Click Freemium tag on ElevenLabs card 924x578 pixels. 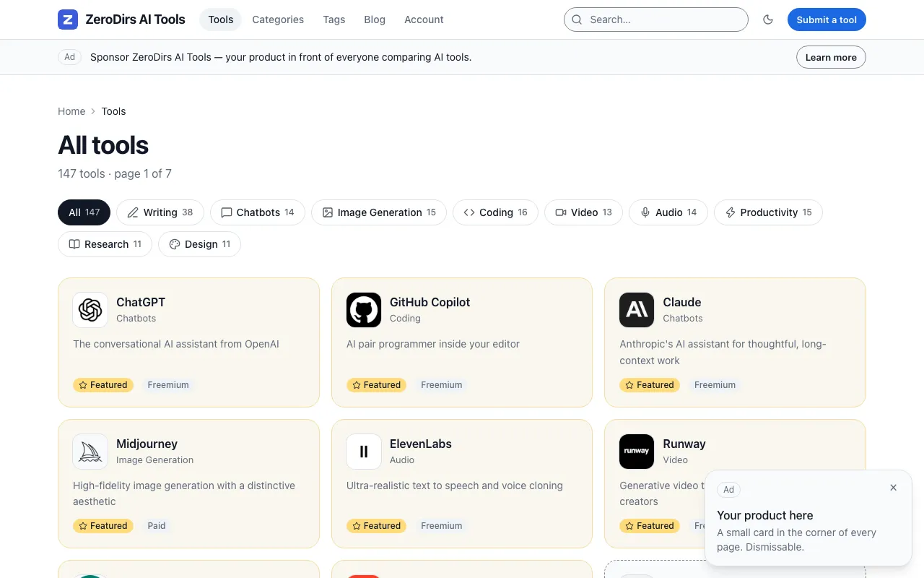(441, 526)
